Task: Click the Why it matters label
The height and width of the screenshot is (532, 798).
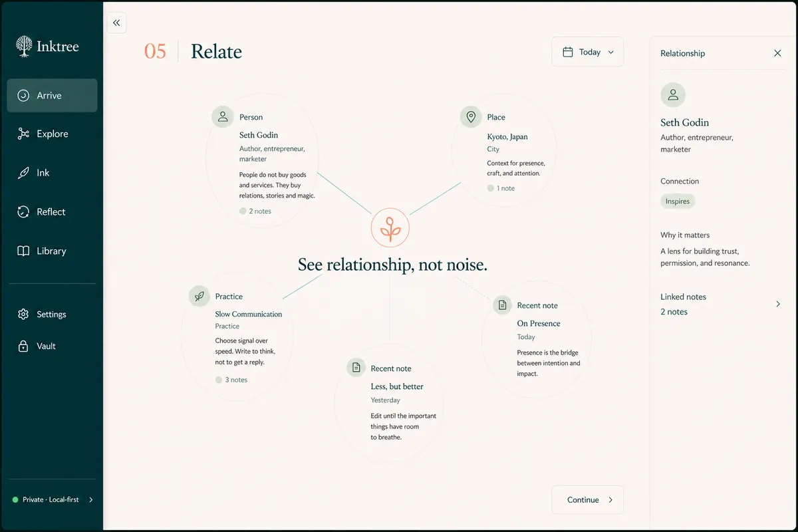Action: (685, 235)
